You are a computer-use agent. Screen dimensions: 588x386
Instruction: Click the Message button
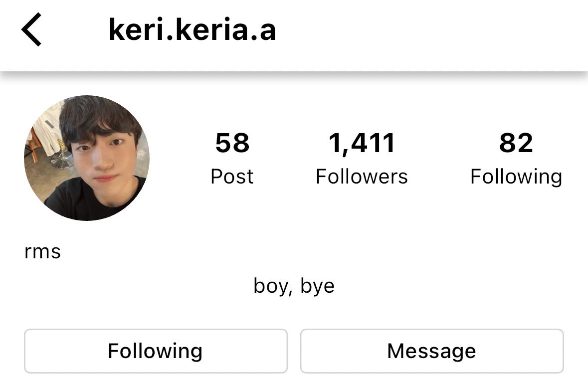(x=431, y=351)
